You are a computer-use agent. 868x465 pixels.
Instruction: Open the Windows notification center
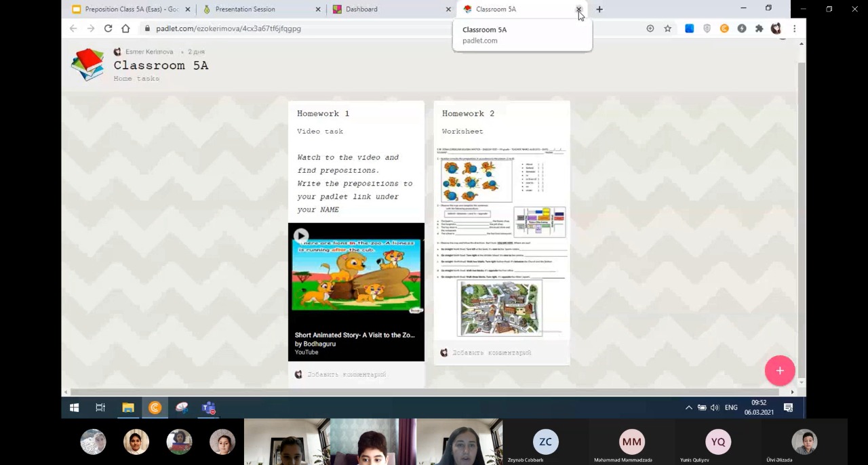pyautogui.click(x=788, y=407)
